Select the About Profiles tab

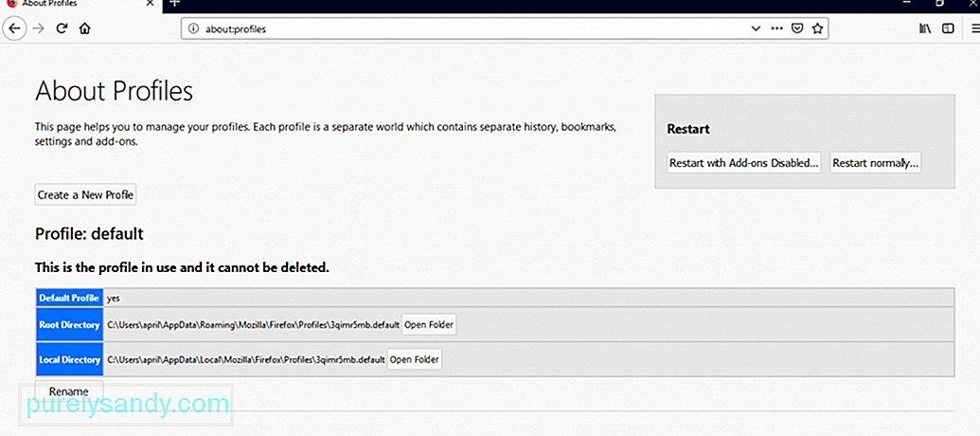click(x=80, y=5)
